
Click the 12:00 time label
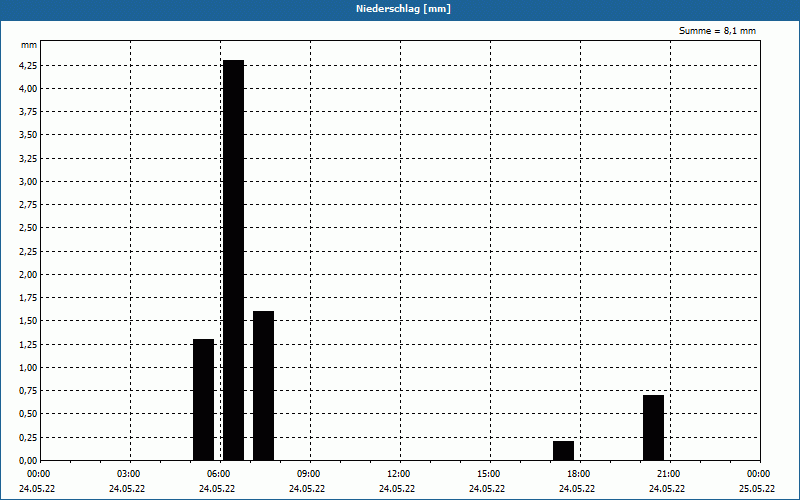tap(398, 474)
